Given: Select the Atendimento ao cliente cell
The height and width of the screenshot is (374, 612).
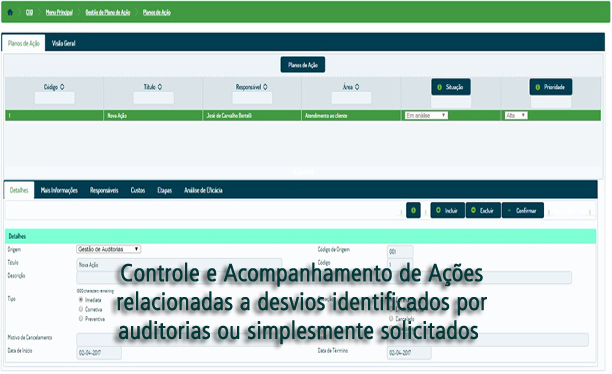Looking at the screenshot, I should pos(351,116).
